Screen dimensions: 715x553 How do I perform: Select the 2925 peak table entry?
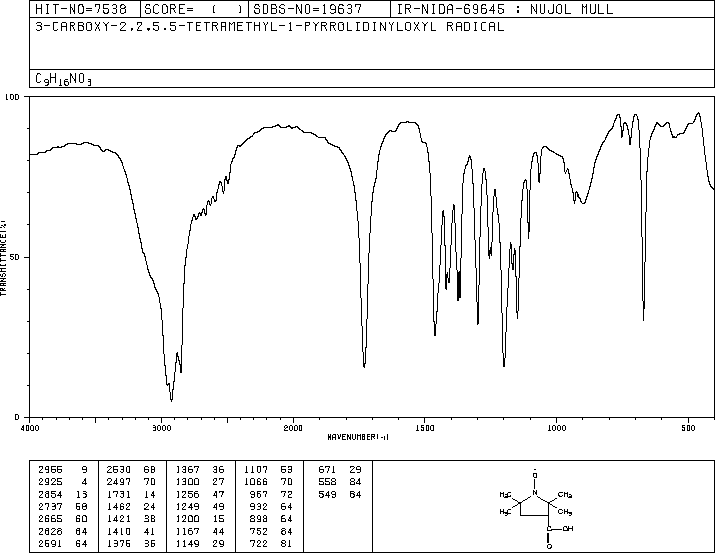(x=62, y=481)
